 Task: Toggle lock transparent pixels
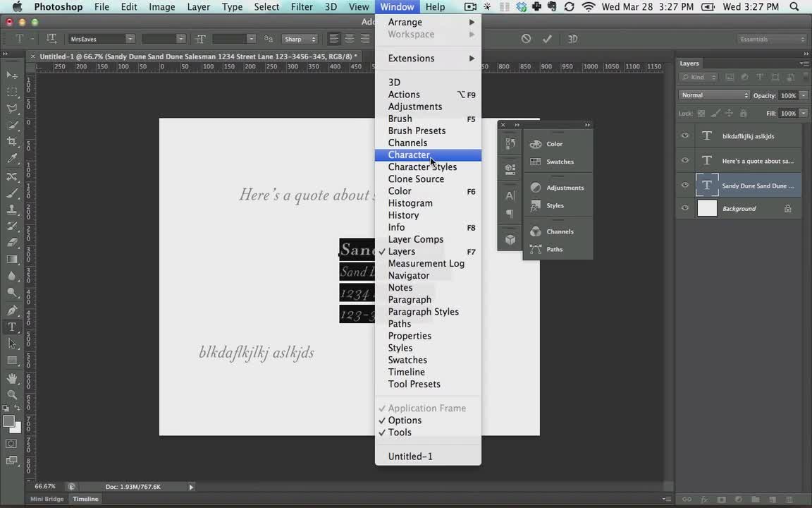(x=701, y=113)
